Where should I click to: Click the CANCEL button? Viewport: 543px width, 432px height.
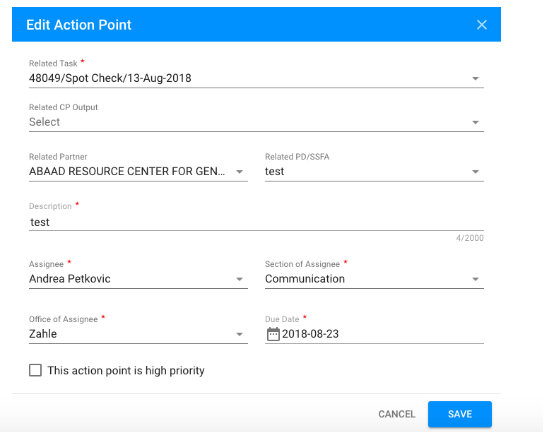397,414
